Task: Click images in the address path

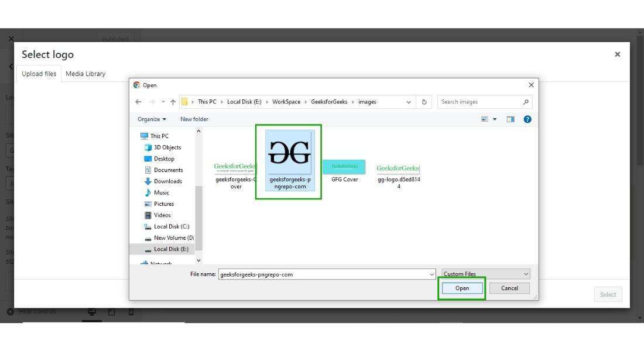Action: (367, 102)
